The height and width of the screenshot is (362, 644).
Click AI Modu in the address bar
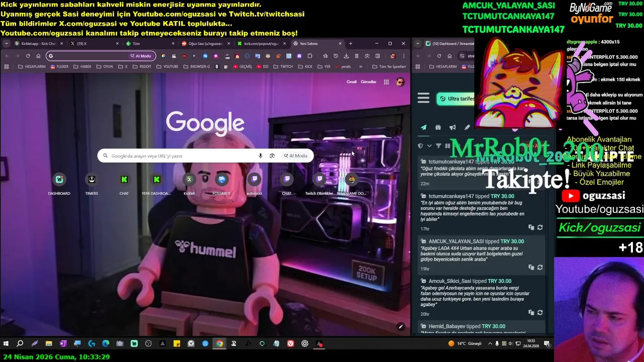140,56
